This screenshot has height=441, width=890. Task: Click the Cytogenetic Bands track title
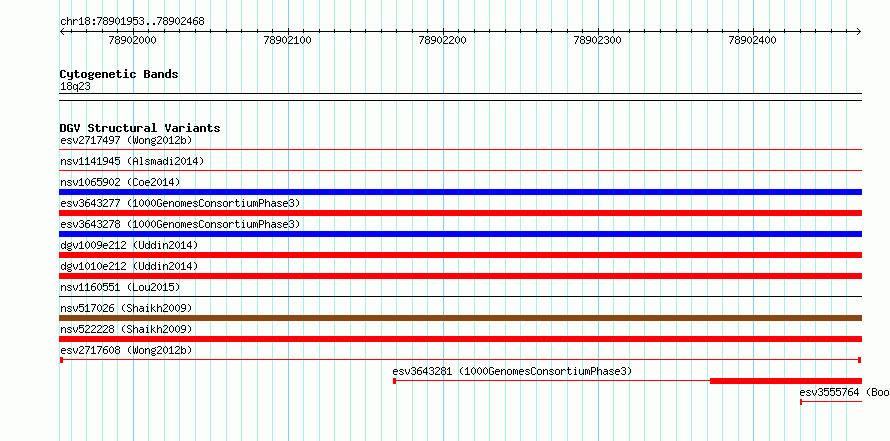[119, 74]
